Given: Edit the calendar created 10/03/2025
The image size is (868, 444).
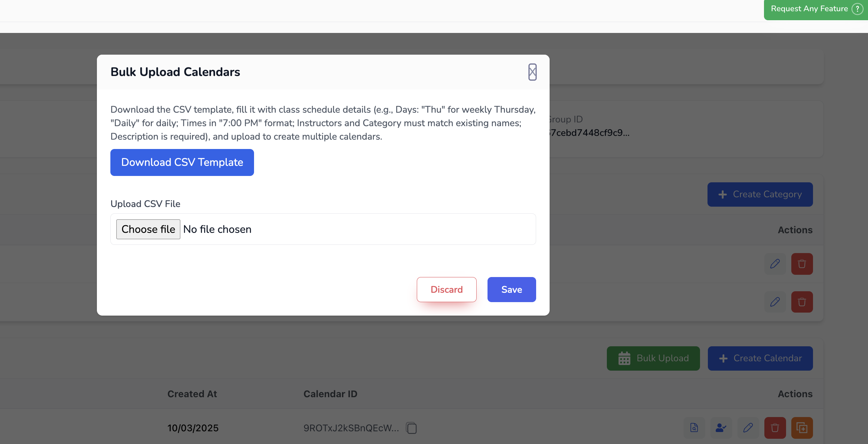Looking at the screenshot, I should point(748,428).
